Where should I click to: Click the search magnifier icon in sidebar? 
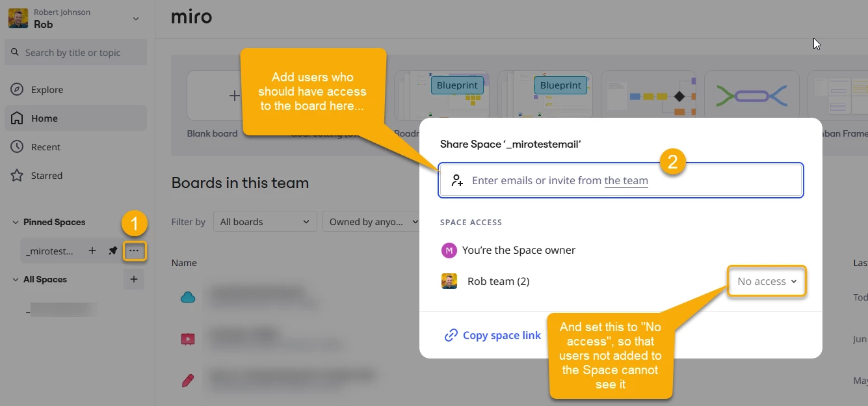pos(16,52)
